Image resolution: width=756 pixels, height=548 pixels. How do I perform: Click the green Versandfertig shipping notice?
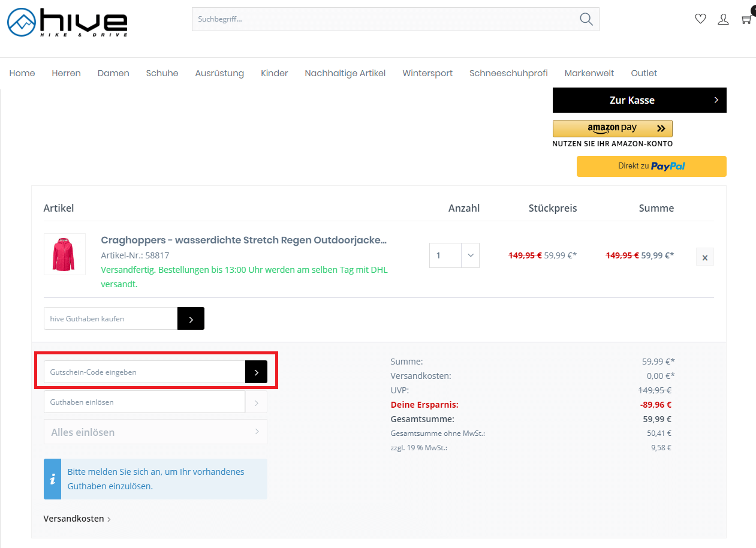pos(245,277)
